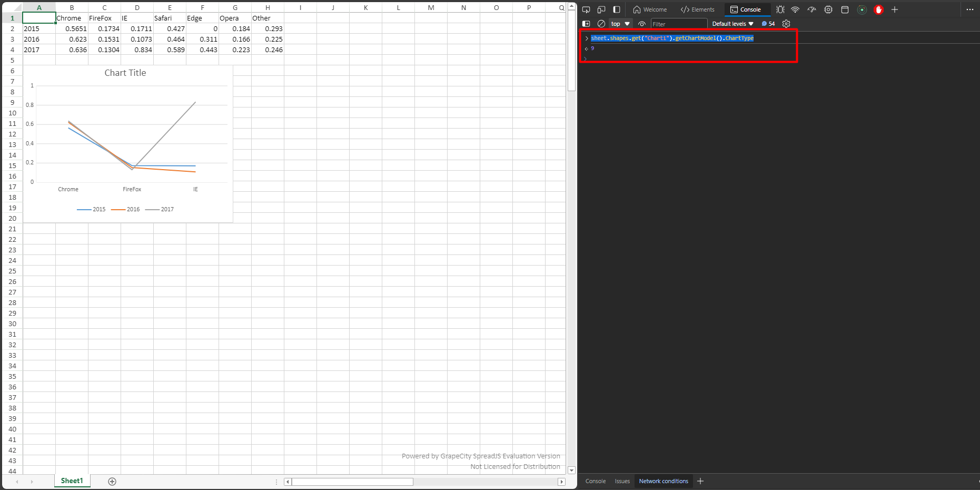Open the Issues drawer tab
980x490 pixels.
[x=622, y=481]
